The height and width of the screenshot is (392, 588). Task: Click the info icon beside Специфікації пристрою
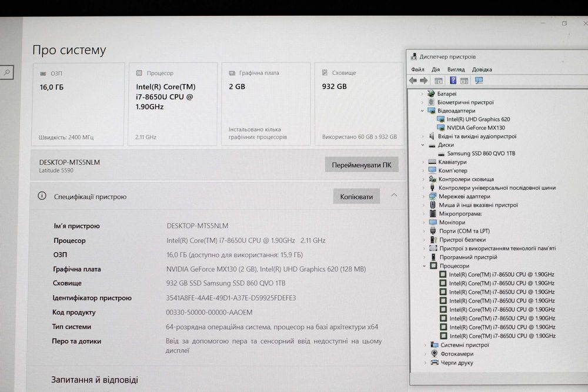coord(42,196)
